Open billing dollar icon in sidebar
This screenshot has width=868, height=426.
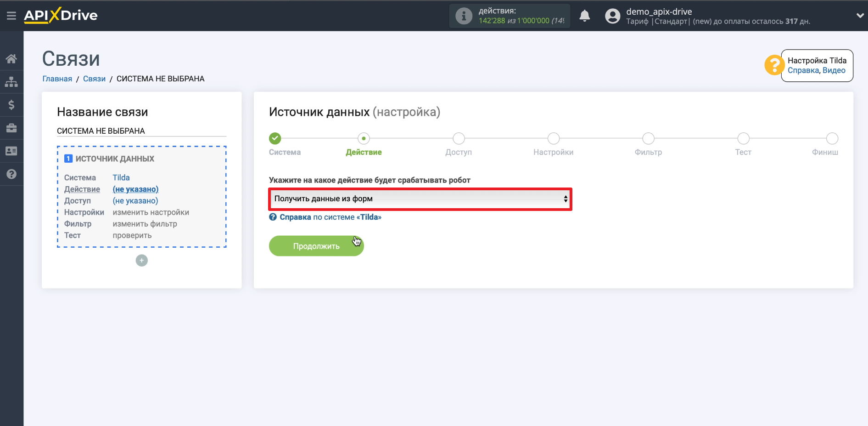point(11,105)
